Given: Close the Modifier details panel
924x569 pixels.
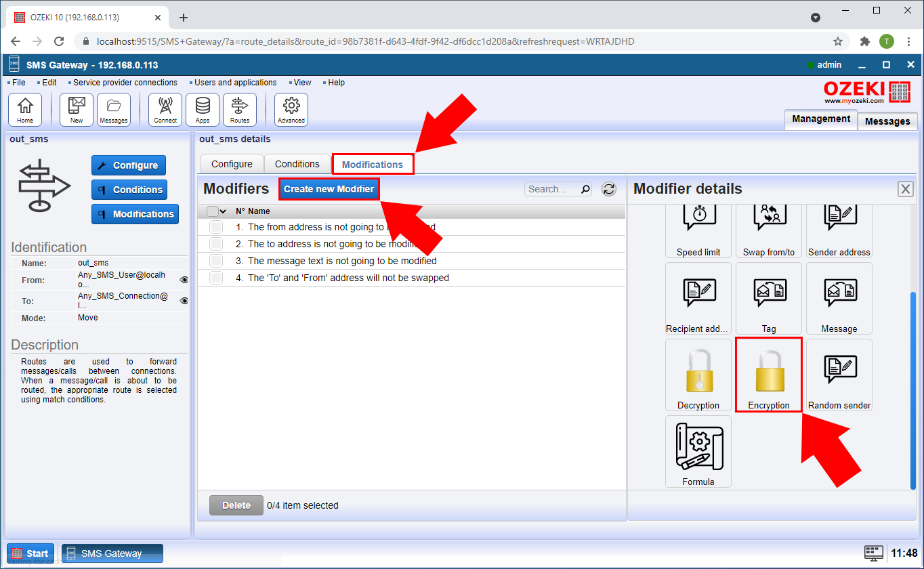Looking at the screenshot, I should click(x=905, y=189).
